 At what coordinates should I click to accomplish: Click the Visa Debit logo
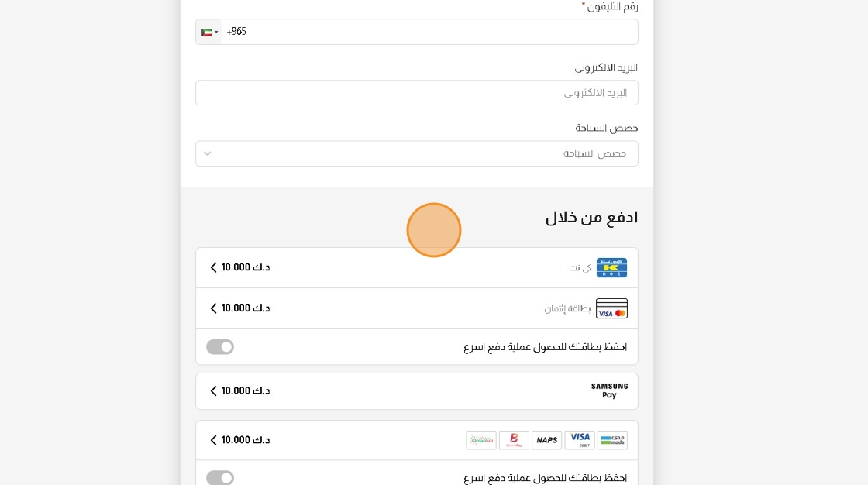coord(580,440)
